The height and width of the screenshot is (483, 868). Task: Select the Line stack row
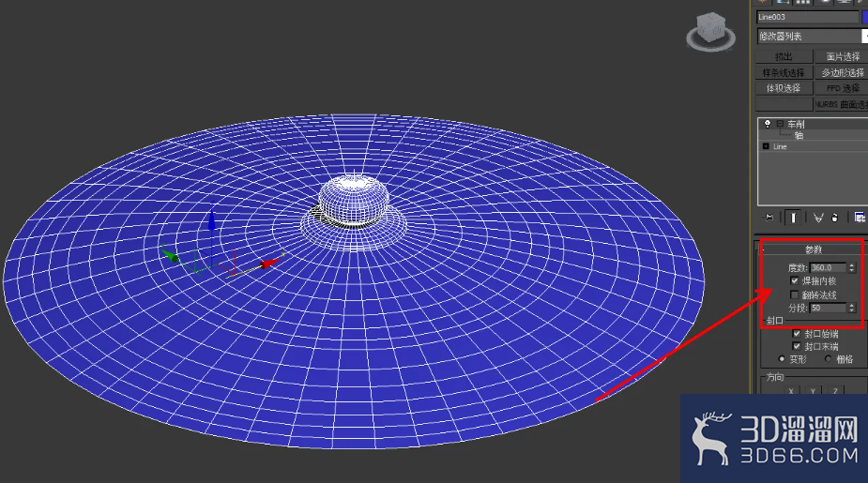click(813, 146)
